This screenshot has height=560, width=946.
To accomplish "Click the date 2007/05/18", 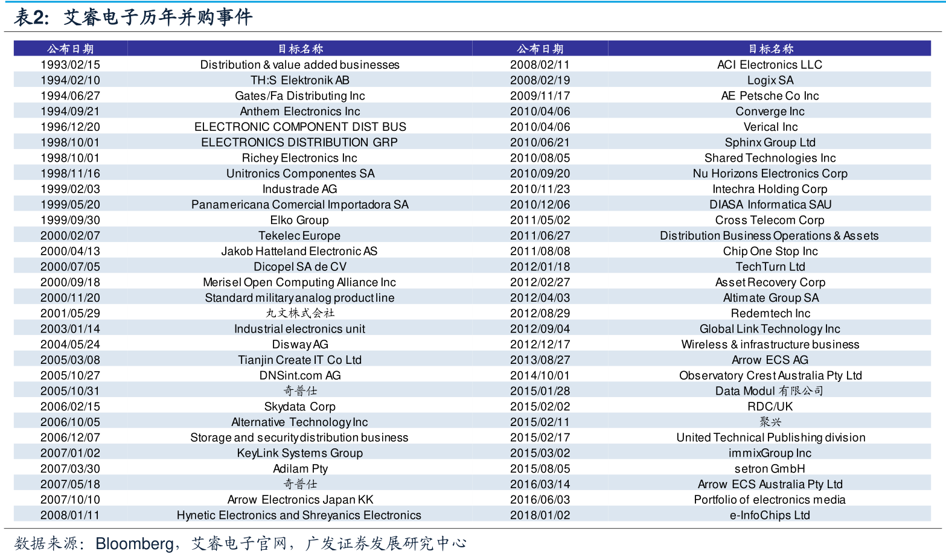I will 71,485.
